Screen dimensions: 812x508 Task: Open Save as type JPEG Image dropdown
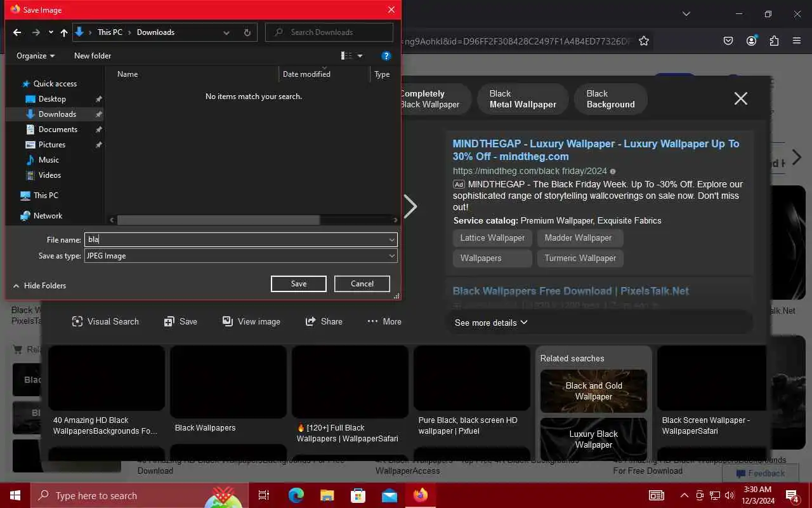tap(241, 256)
